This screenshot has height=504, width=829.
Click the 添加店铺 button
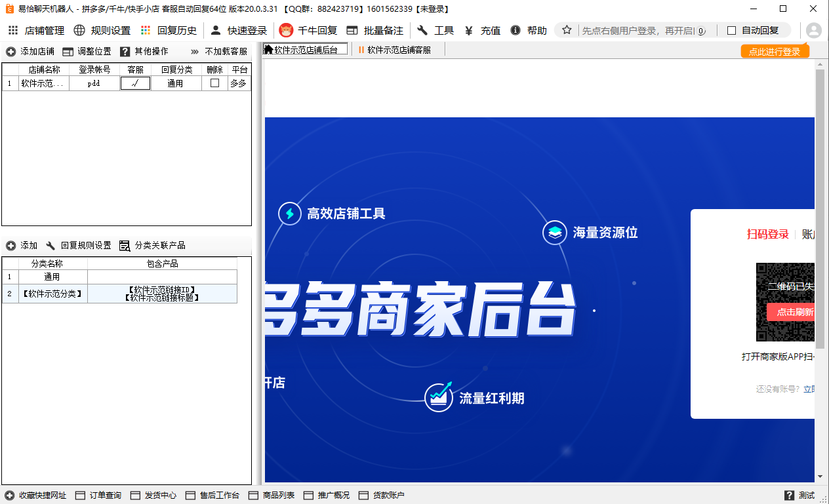[30, 51]
